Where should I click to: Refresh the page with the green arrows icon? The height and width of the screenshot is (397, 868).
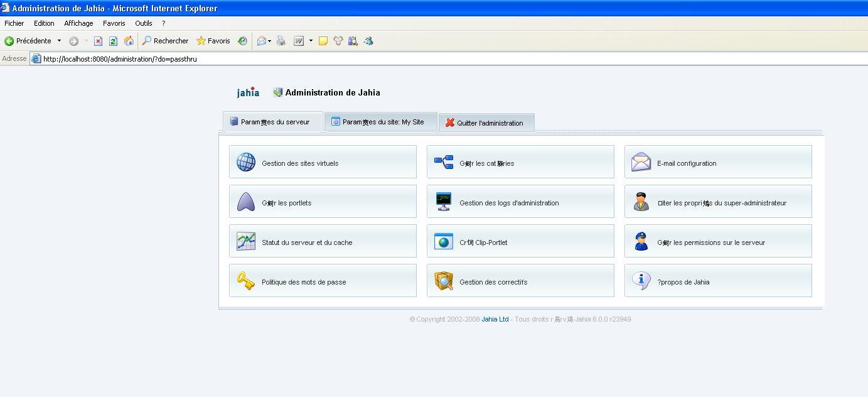pos(113,41)
